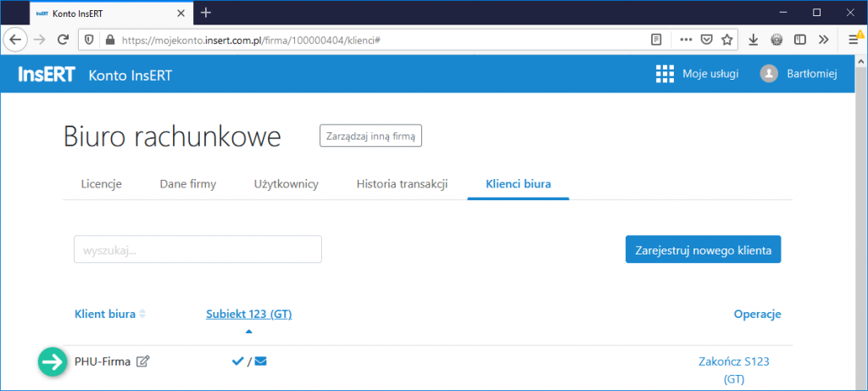Click Konto InsERT header title
This screenshot has width=868, height=391.
[x=130, y=75]
